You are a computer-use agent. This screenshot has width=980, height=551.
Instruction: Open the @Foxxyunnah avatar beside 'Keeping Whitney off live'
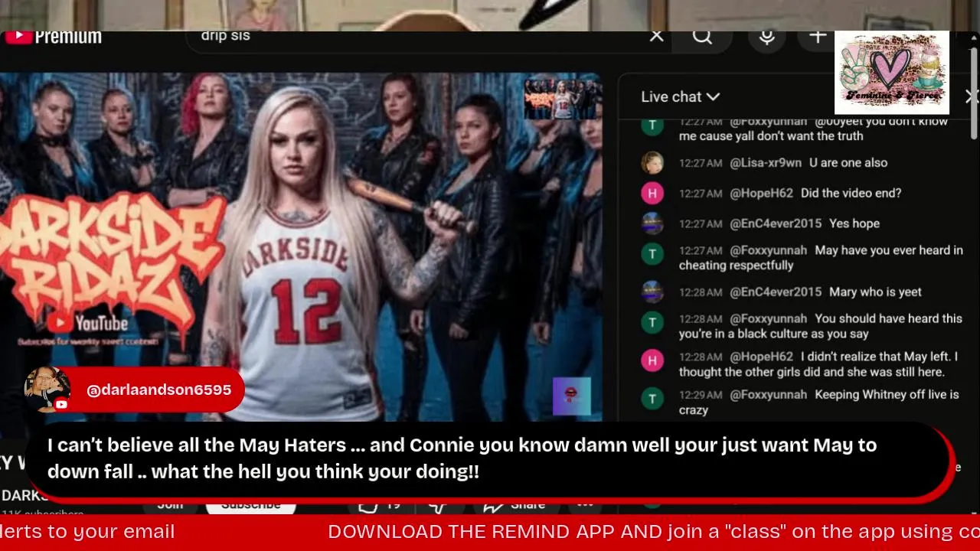coord(652,398)
